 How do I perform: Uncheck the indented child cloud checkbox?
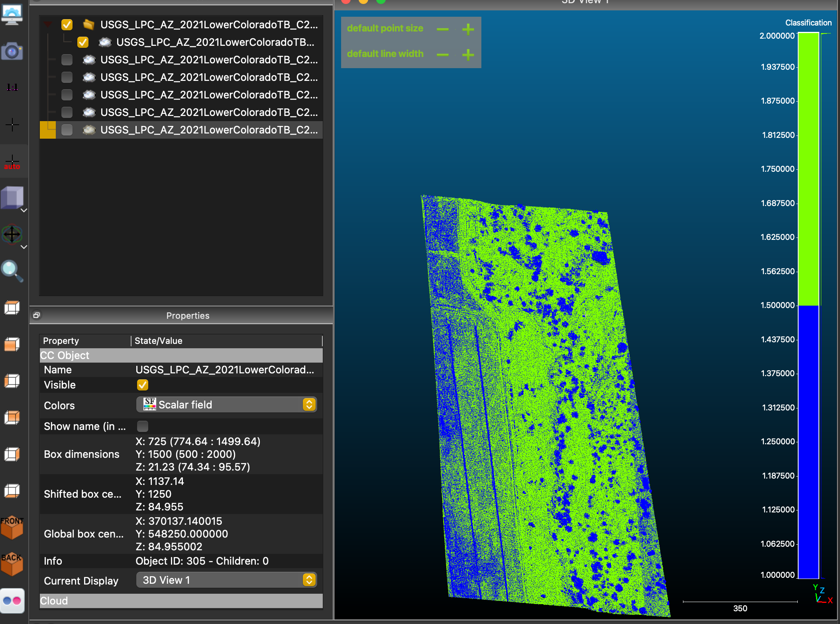(x=83, y=42)
